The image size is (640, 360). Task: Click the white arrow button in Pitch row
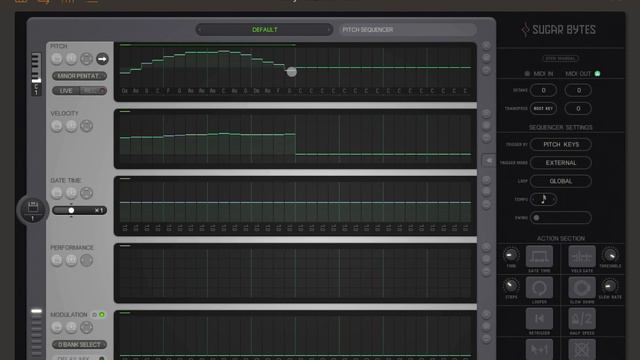(x=102, y=59)
